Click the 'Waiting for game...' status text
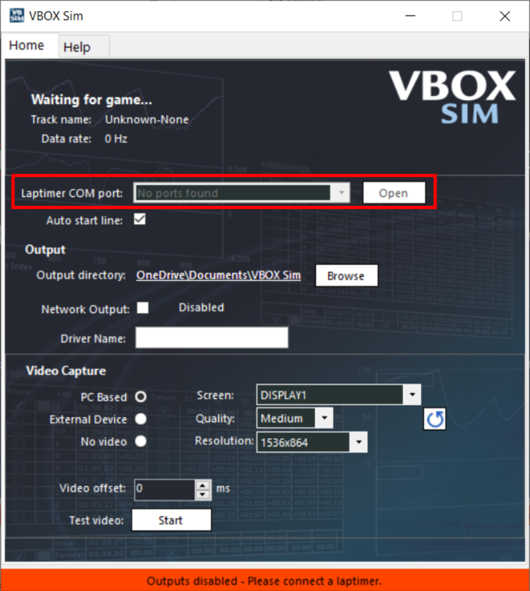Viewport: 530px width, 591px height. (92, 100)
